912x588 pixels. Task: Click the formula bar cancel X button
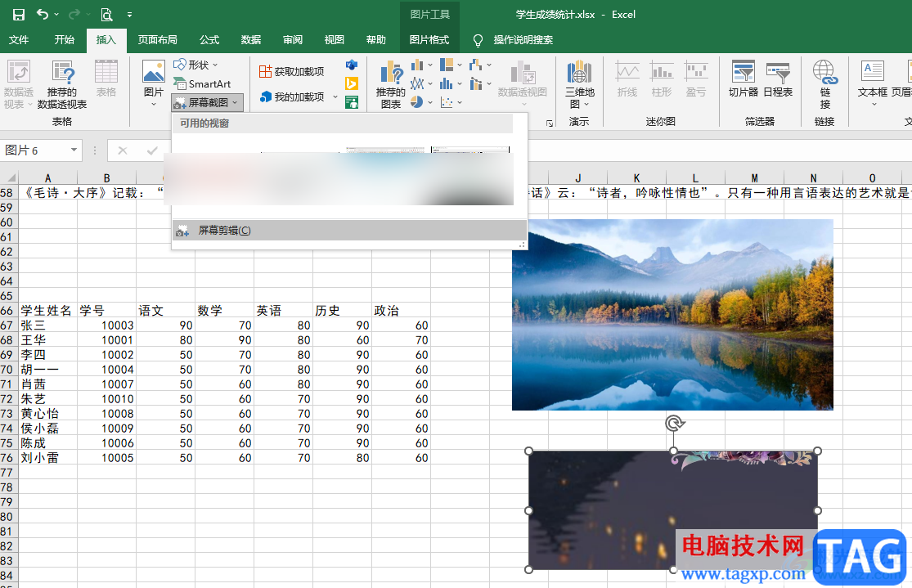click(x=122, y=150)
